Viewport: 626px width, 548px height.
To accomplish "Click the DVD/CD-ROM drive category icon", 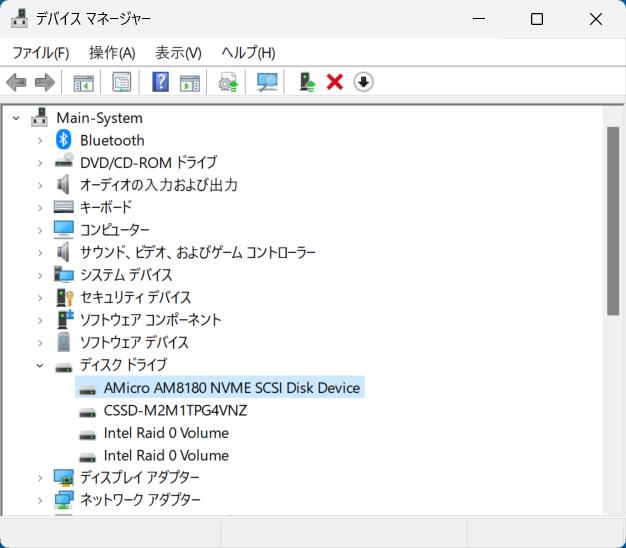I will click(x=64, y=160).
